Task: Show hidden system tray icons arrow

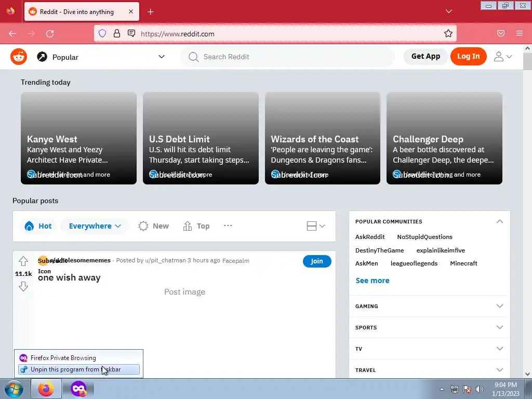Action: click(x=442, y=389)
